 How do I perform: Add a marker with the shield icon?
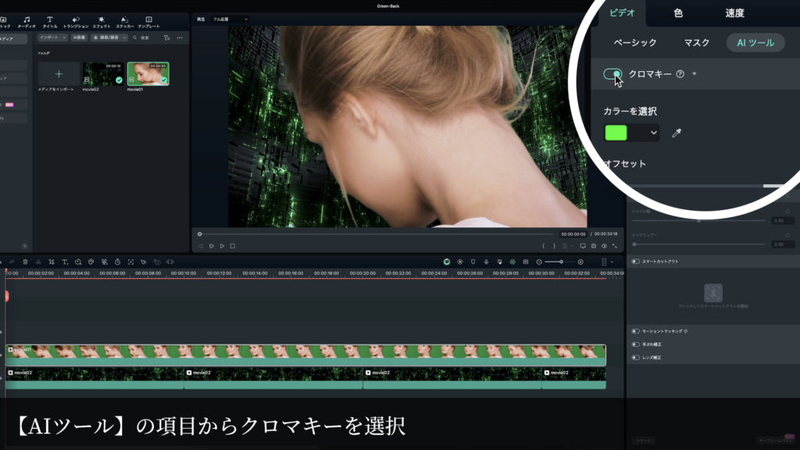473,262
